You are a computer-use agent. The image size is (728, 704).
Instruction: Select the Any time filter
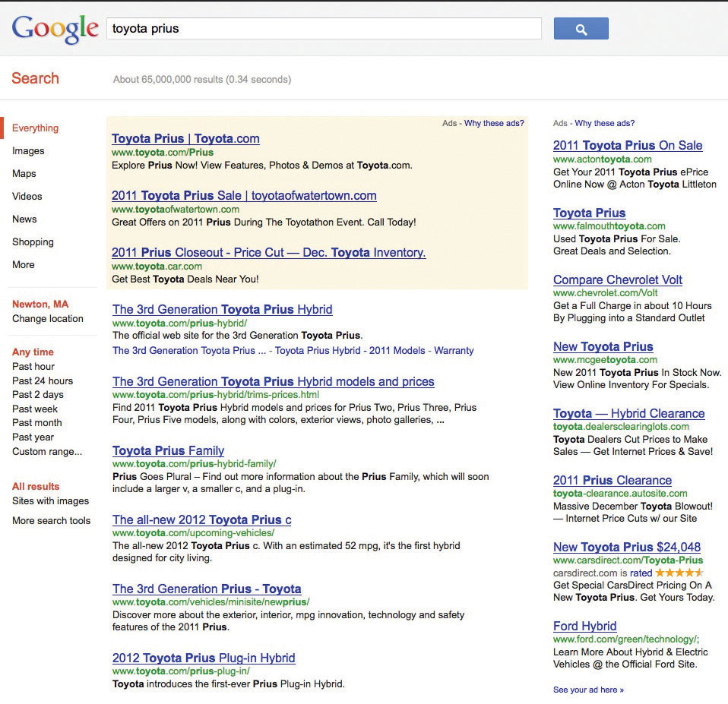click(33, 352)
